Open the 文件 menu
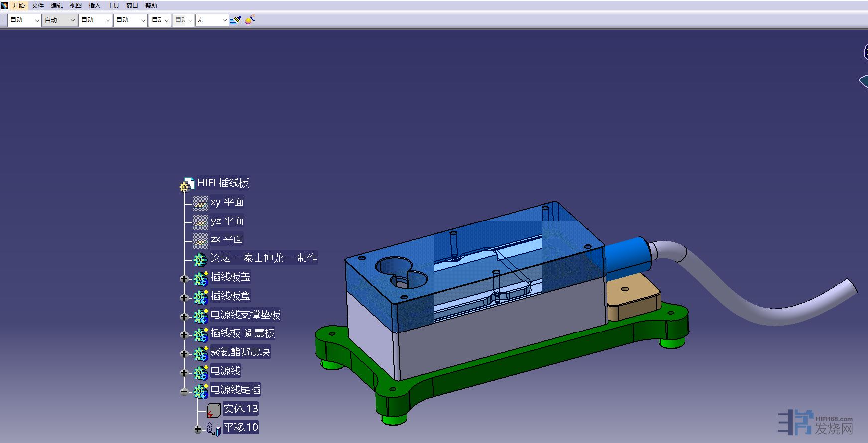Viewport: 868px width, 443px height. (38, 6)
